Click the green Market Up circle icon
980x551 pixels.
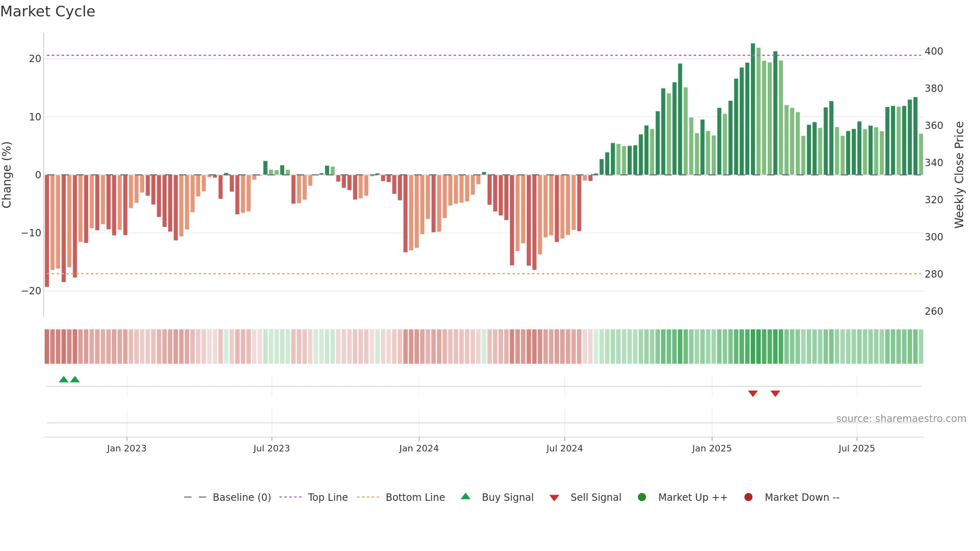pyautogui.click(x=642, y=497)
